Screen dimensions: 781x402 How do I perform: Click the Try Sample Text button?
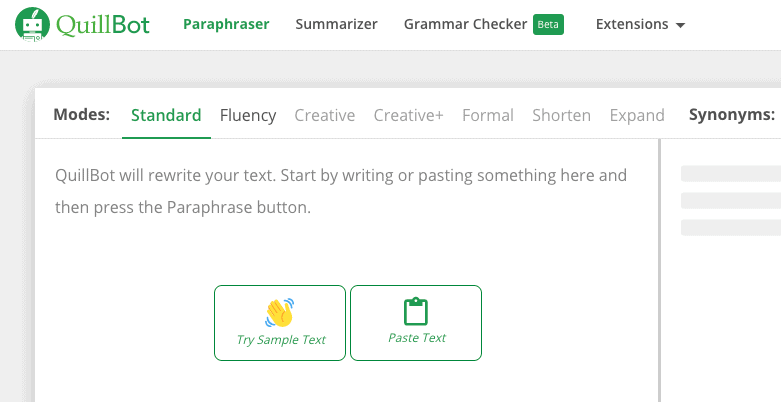280,323
